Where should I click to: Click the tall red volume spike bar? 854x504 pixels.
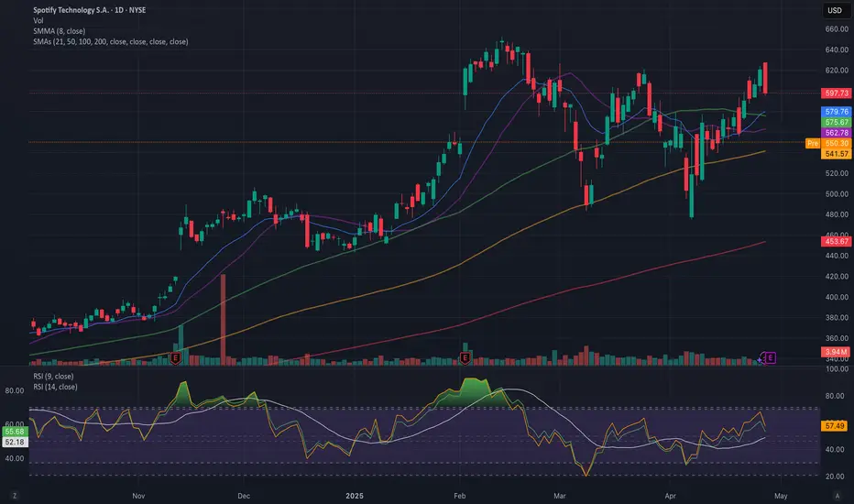pos(223,320)
